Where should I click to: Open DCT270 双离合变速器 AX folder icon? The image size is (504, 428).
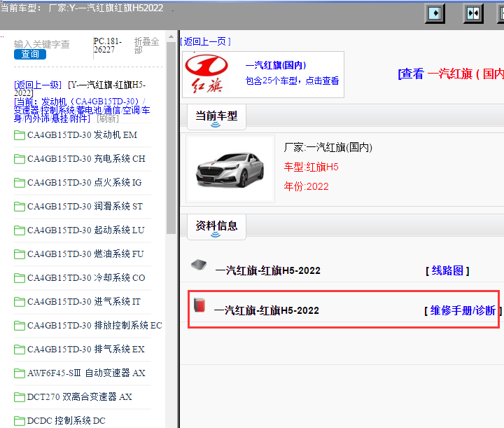tap(20, 396)
